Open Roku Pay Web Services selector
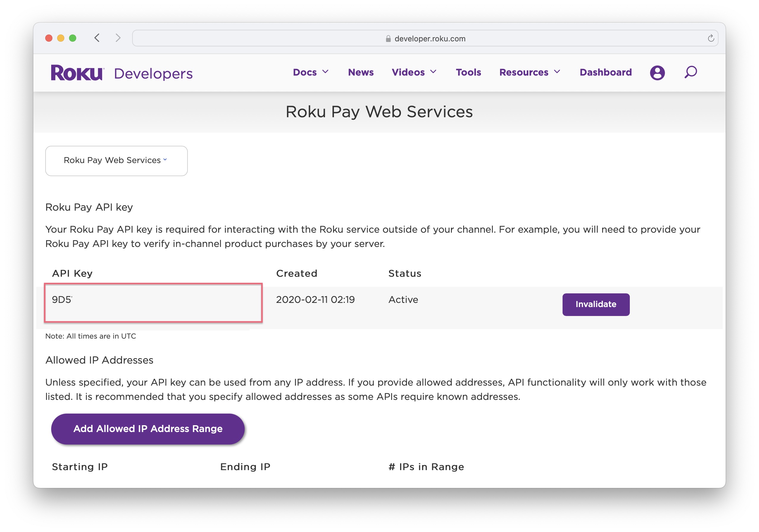Viewport: 759px width, 532px height. [116, 161]
